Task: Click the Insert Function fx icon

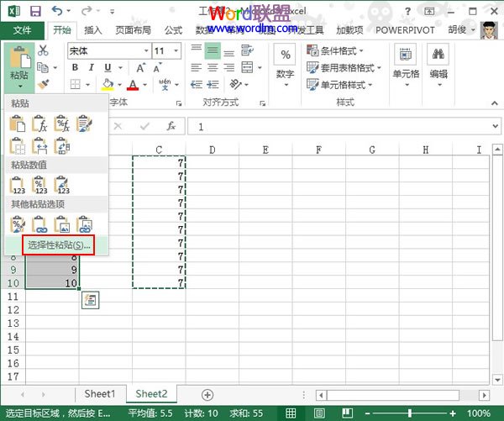Action: tap(171, 126)
